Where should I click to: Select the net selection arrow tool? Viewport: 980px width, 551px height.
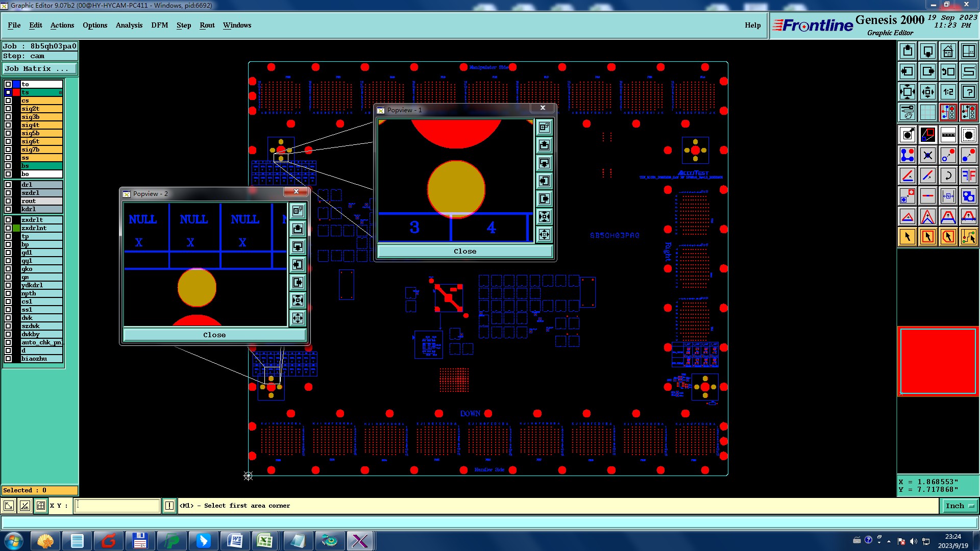pyautogui.click(x=968, y=237)
